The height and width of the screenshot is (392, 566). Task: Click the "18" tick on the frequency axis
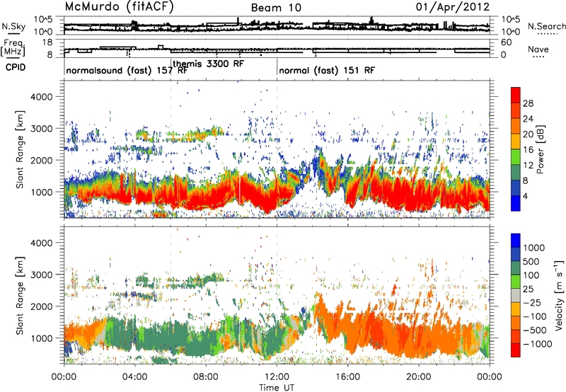click(47, 42)
